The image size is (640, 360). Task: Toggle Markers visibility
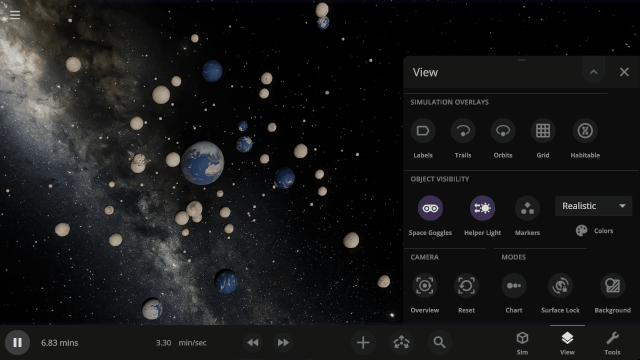(527, 208)
